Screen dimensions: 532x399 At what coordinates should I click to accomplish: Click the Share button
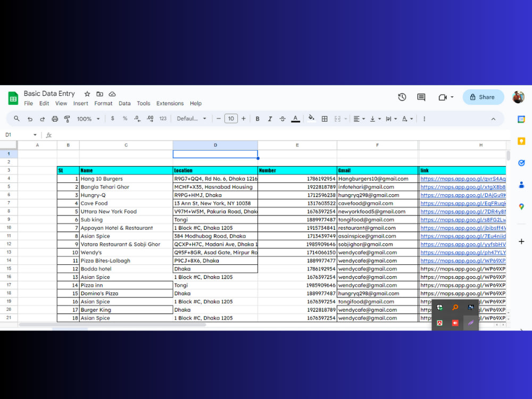point(483,97)
